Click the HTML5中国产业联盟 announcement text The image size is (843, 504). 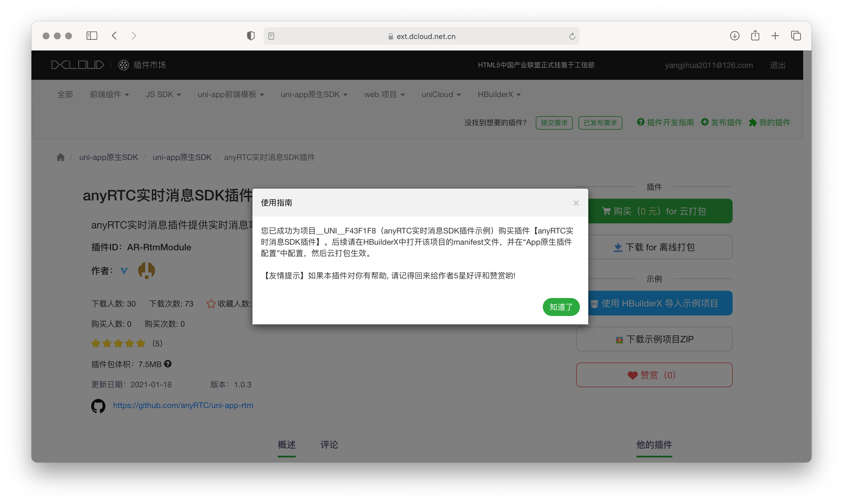click(x=536, y=65)
